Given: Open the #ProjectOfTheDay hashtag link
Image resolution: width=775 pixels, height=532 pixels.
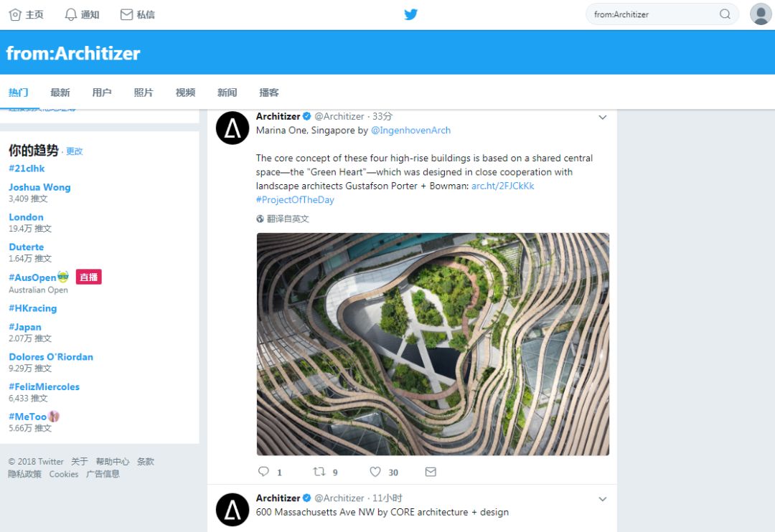Looking at the screenshot, I should (x=295, y=200).
